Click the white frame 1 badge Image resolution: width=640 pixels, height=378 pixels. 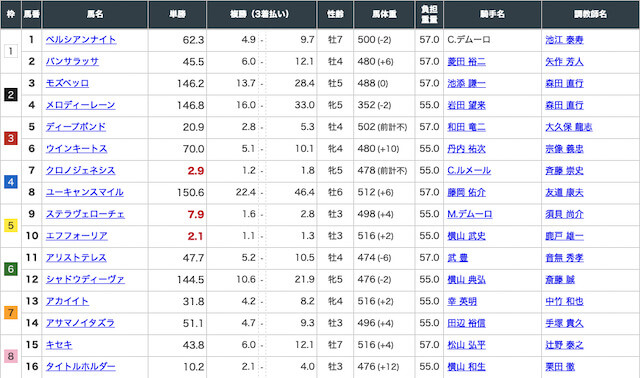tap(11, 51)
